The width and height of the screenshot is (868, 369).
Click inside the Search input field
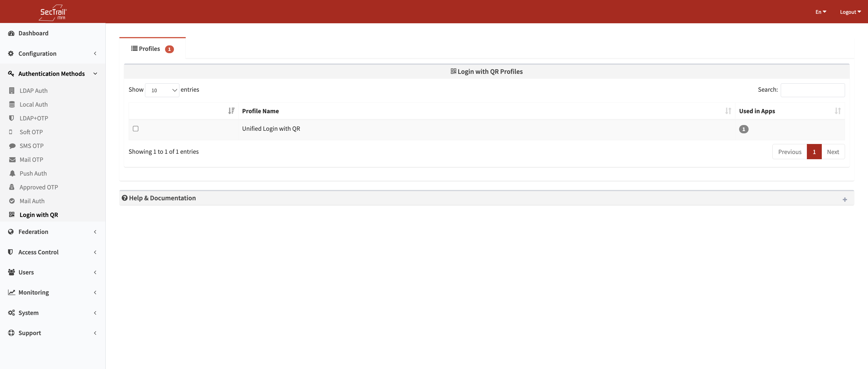pyautogui.click(x=812, y=90)
